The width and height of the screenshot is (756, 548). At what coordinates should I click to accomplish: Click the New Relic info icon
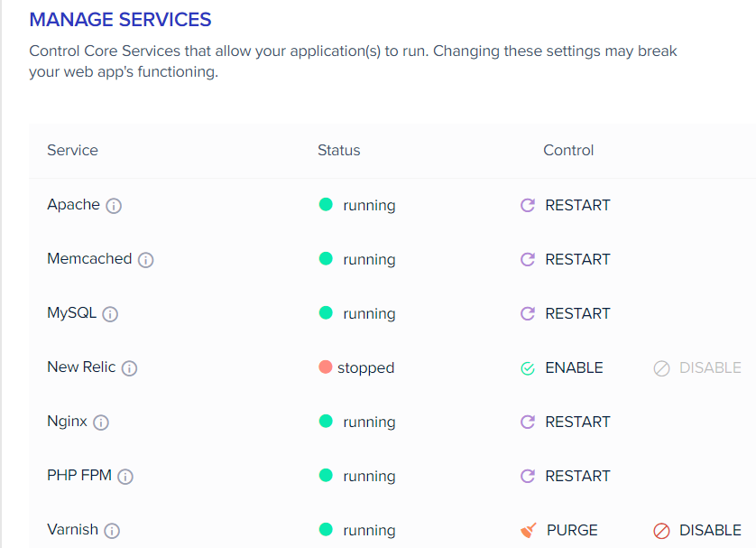(x=127, y=368)
